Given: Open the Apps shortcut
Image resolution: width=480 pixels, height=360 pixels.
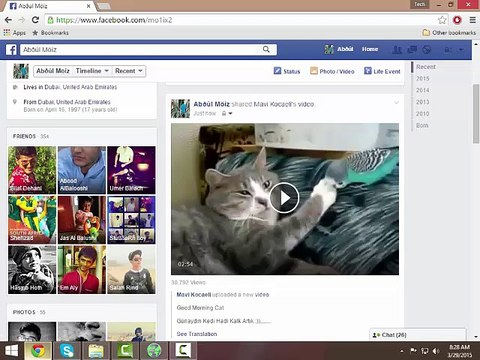Looking at the screenshot, I should [x=15, y=33].
